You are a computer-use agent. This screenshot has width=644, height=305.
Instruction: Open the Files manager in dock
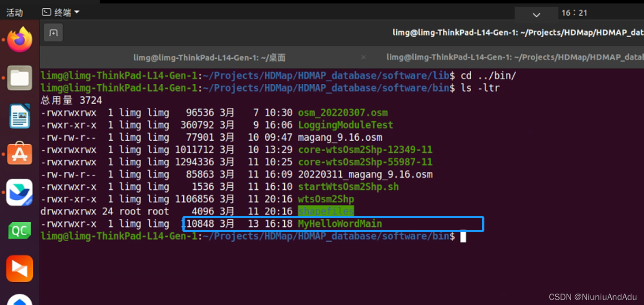click(x=20, y=78)
